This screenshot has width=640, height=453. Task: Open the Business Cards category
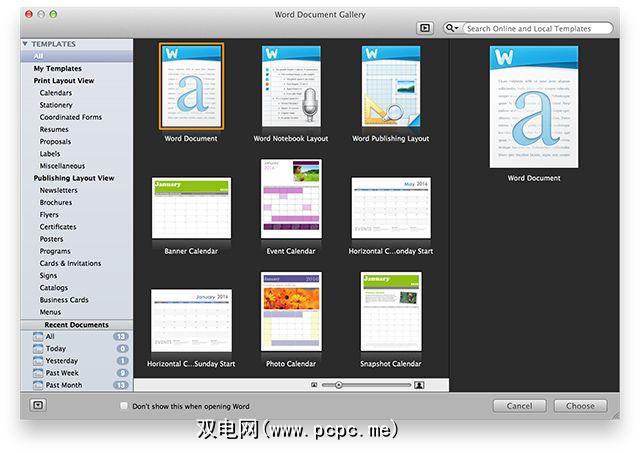coord(64,300)
